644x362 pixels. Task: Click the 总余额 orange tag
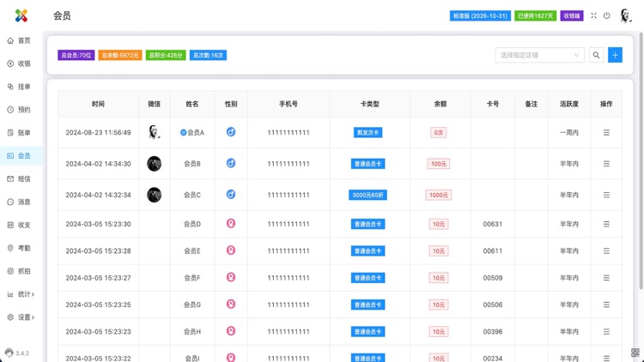120,55
